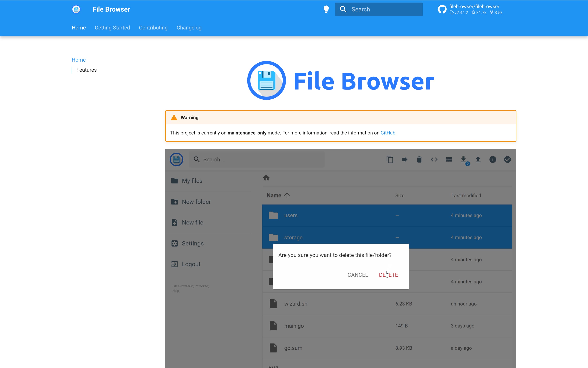The height and width of the screenshot is (368, 588).
Task: Toggle dark mode with the lightbulb icon
Action: (326, 9)
